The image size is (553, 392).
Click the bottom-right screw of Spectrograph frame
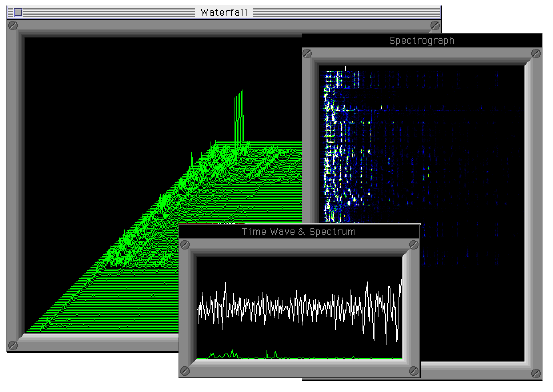(x=536, y=373)
